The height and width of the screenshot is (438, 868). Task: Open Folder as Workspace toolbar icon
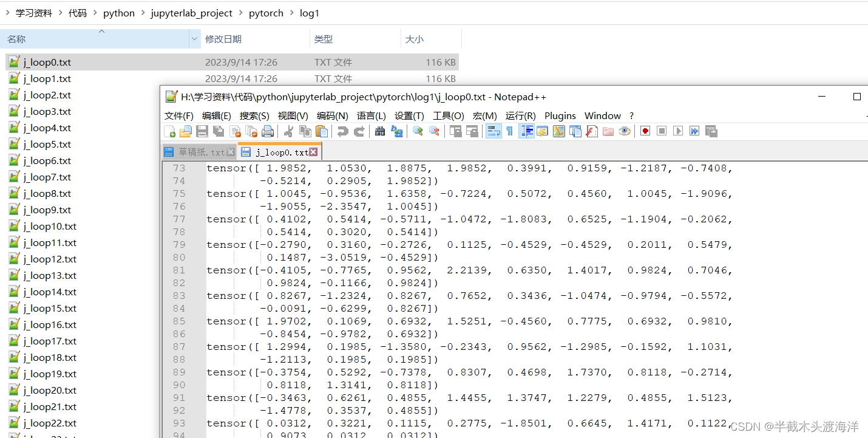608,131
